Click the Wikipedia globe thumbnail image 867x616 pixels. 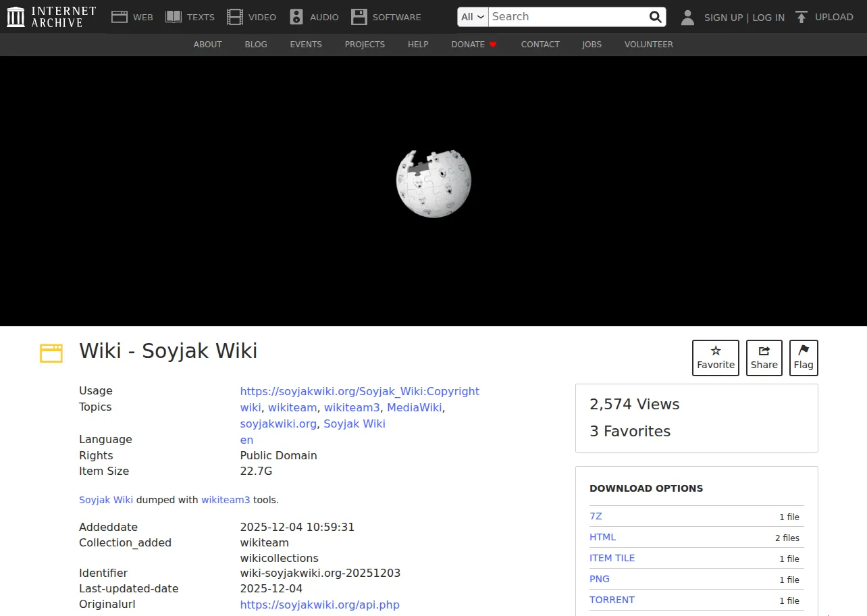point(433,183)
